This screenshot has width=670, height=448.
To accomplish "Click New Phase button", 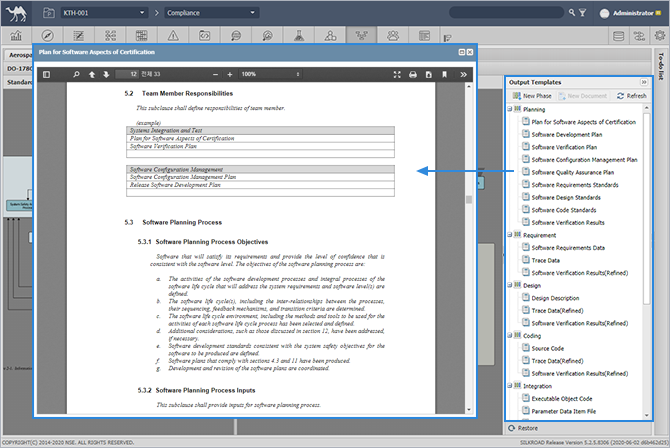I will (532, 96).
